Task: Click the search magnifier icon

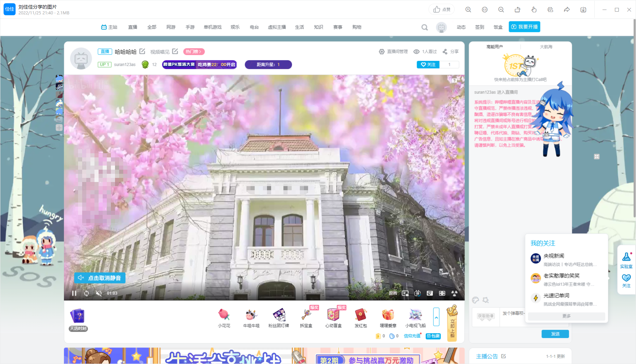Action: (x=424, y=27)
